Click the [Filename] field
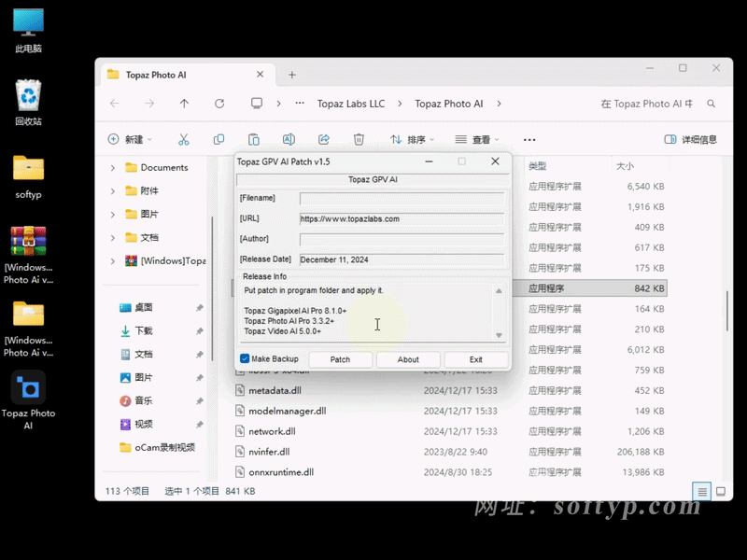The image size is (747, 560). [402, 199]
